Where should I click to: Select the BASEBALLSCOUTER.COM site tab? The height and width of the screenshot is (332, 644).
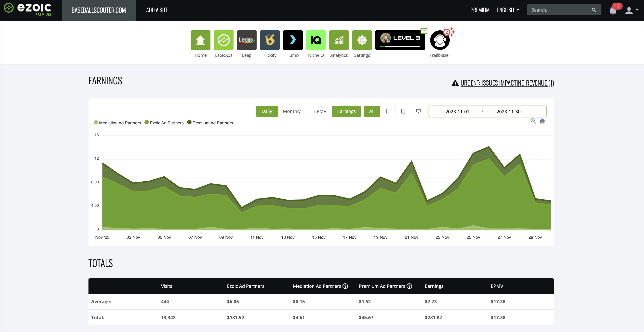click(99, 10)
